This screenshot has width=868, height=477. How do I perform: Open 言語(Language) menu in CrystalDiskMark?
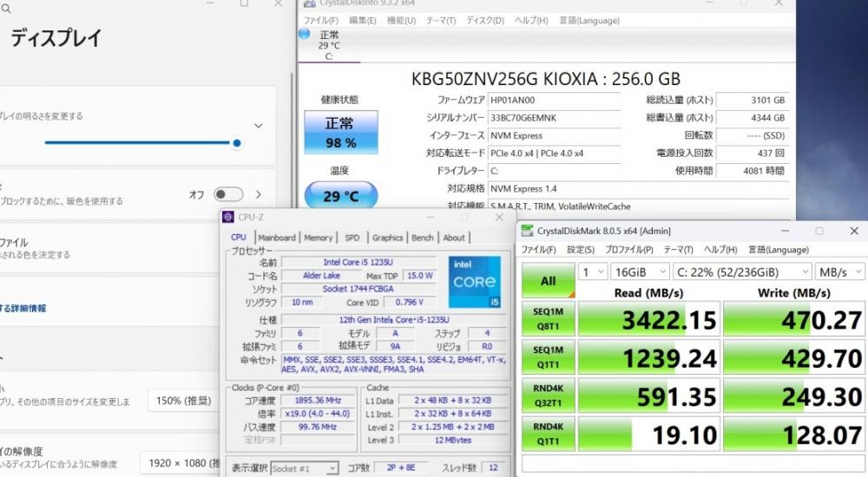(779, 250)
